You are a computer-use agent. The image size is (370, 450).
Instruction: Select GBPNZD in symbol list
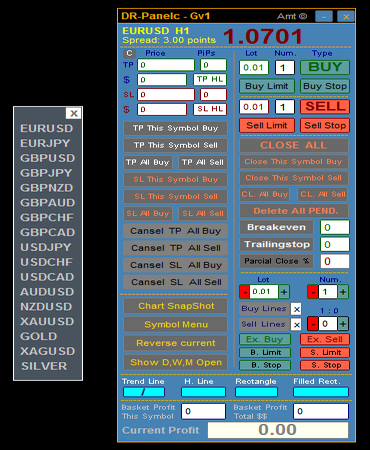point(47,188)
